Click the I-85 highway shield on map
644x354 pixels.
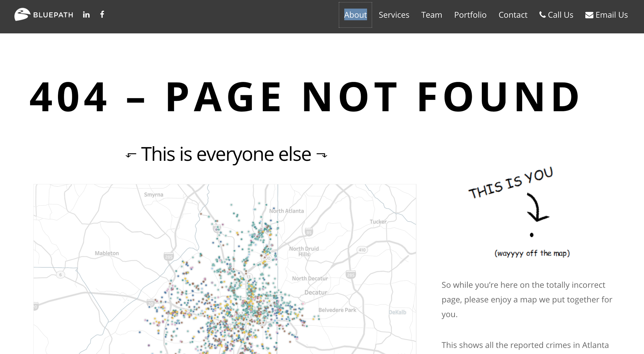coord(309,232)
